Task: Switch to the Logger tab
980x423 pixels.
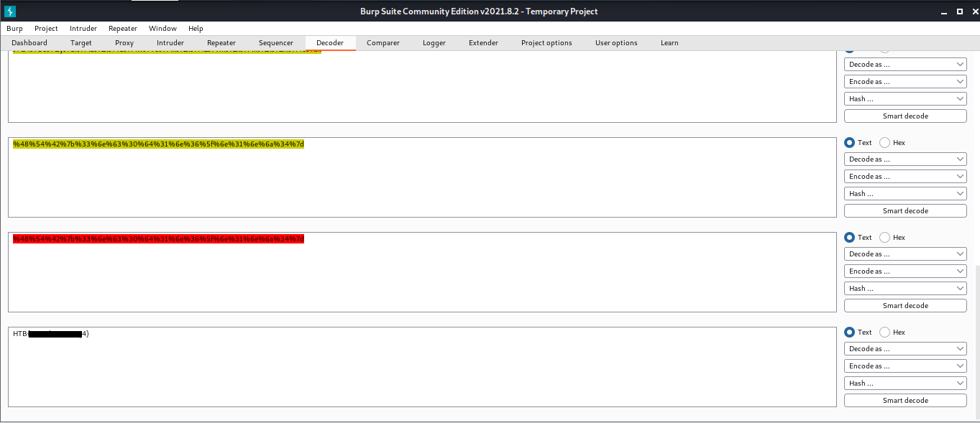Action: click(x=434, y=43)
